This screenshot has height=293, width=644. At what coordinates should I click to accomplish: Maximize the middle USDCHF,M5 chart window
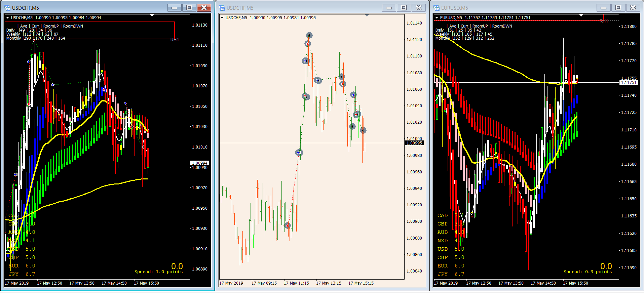point(404,8)
